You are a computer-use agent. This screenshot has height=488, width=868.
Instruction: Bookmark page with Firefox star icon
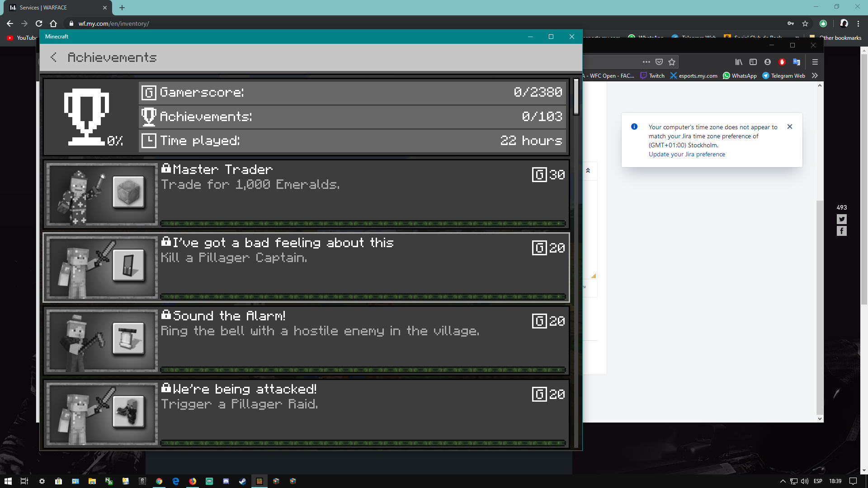click(x=672, y=62)
